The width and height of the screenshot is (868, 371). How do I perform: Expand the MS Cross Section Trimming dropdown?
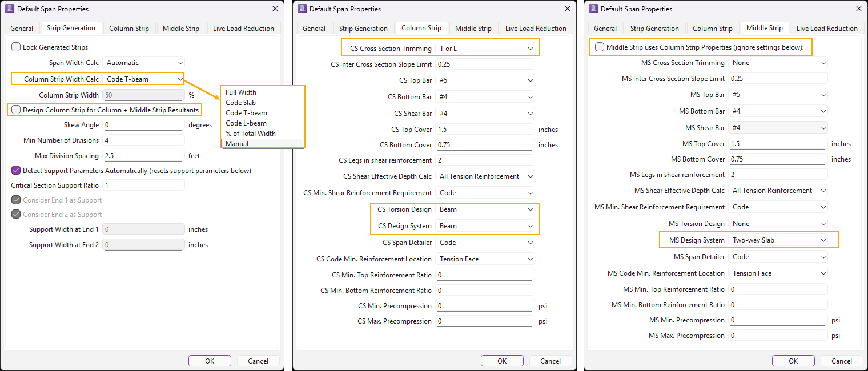tap(778, 63)
